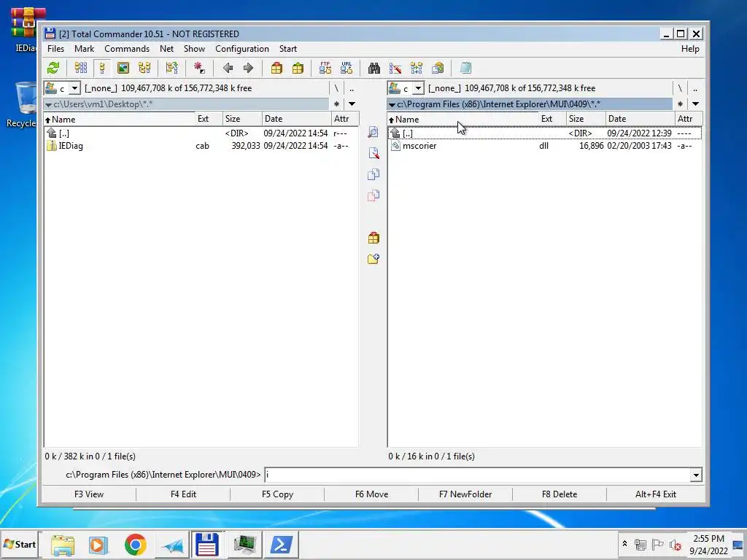The width and height of the screenshot is (747, 560).
Task: Click the F7 NewFolder button
Action: tap(465, 494)
